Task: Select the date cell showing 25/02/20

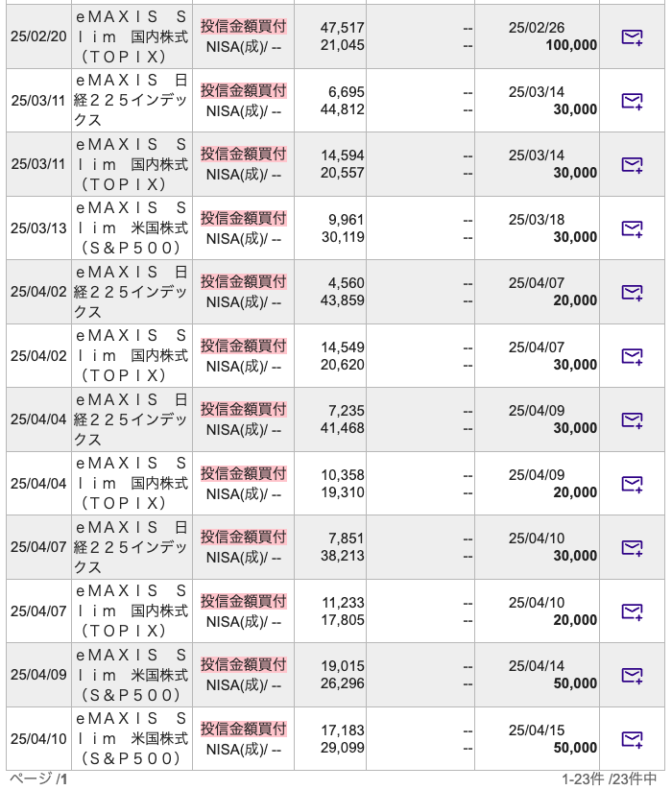Action: pos(36,36)
